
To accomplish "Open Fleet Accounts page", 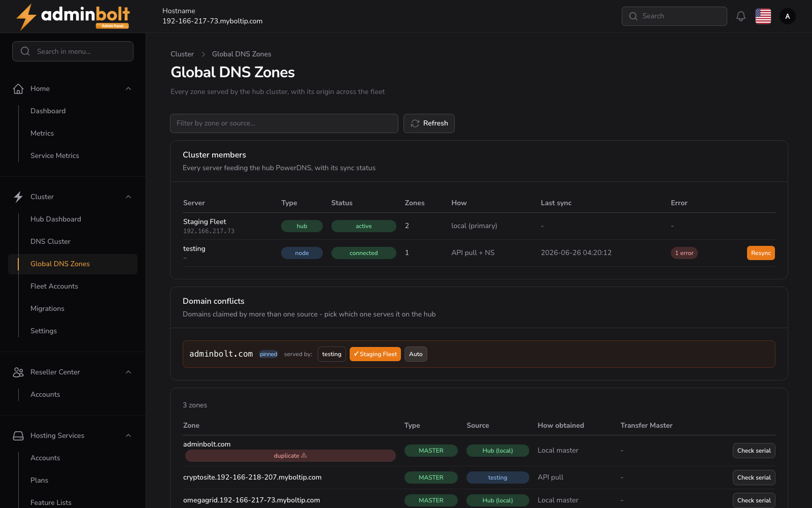I will [54, 286].
